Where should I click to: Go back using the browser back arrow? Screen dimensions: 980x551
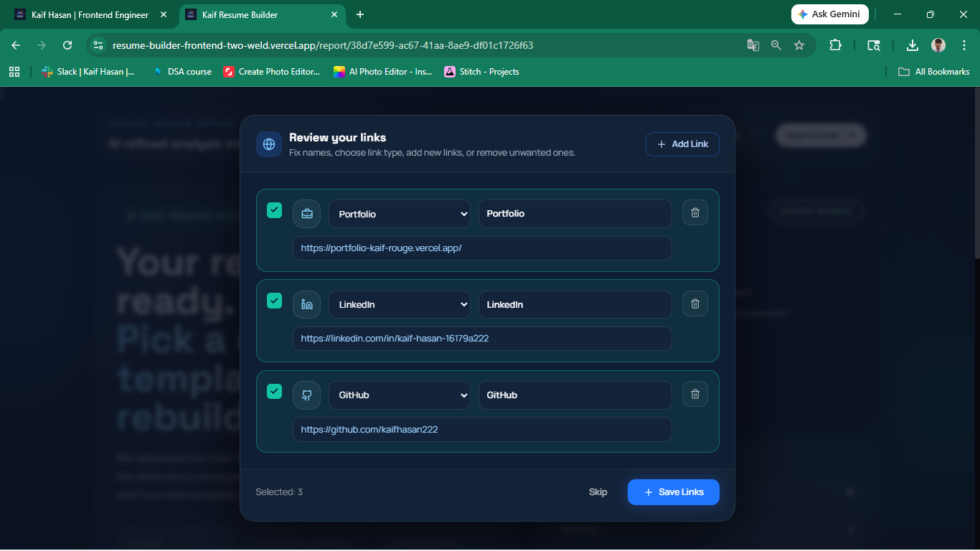pos(16,45)
